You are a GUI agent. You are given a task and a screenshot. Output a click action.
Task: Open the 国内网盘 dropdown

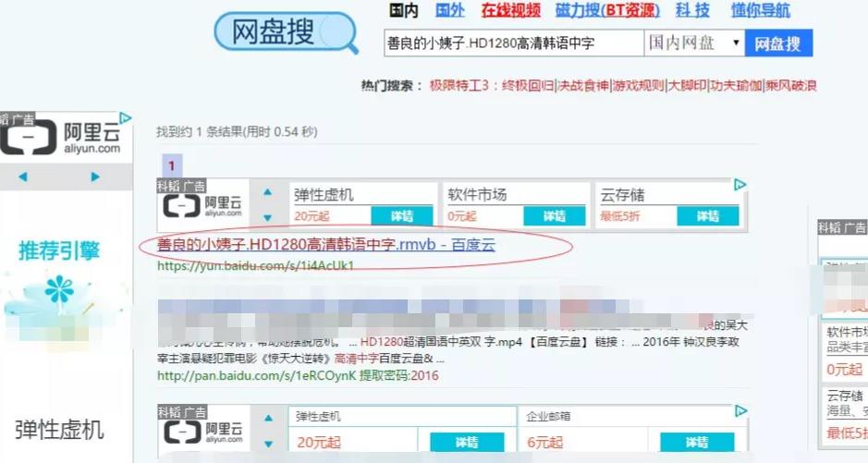pos(694,43)
